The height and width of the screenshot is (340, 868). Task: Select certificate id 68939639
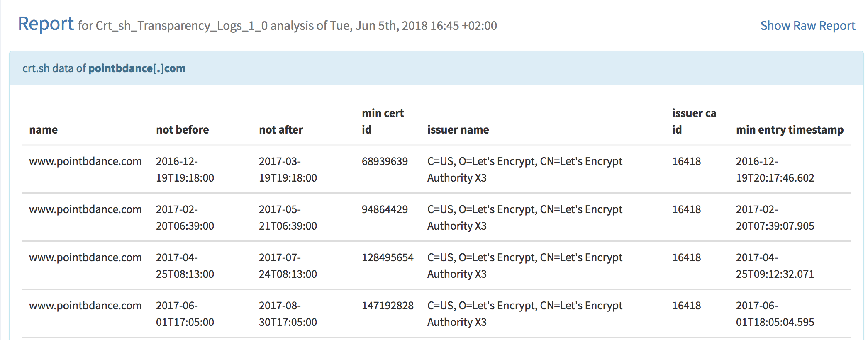point(385,161)
